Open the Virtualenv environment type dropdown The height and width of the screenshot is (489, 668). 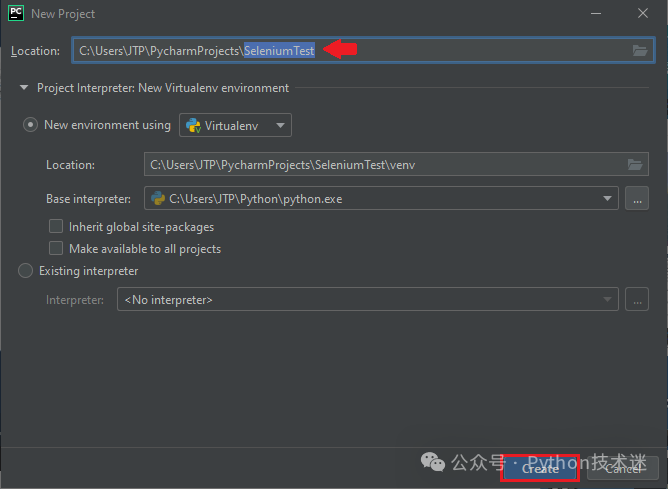coord(235,125)
